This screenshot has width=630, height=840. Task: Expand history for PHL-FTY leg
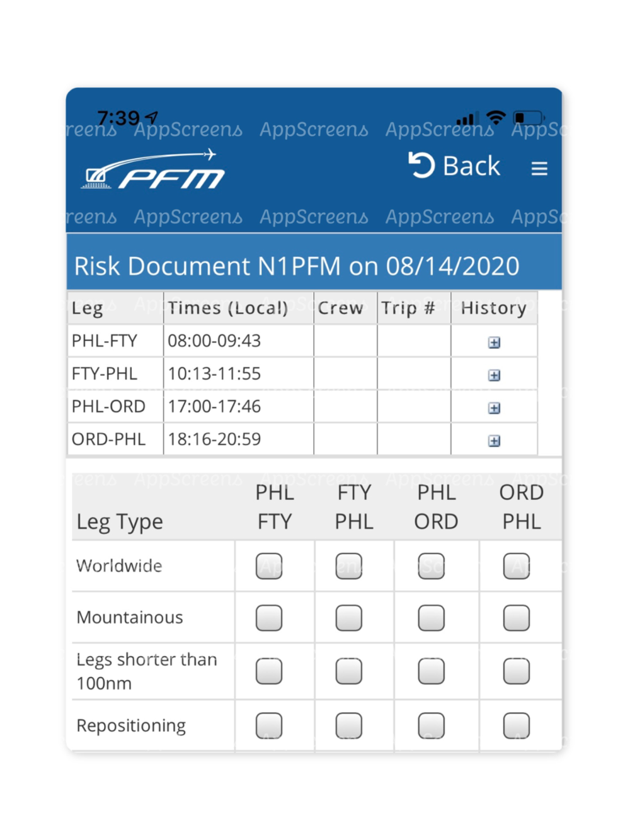[494, 343]
